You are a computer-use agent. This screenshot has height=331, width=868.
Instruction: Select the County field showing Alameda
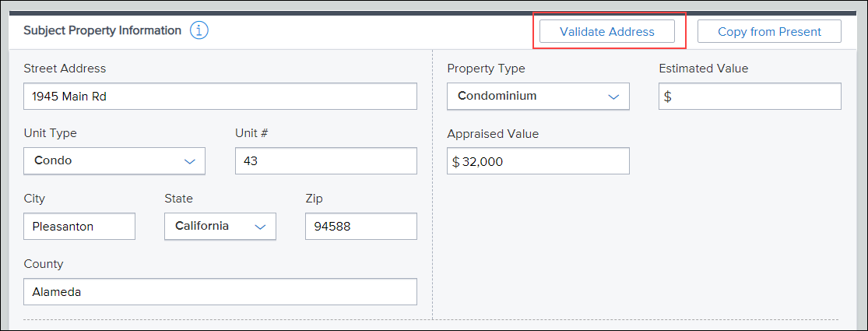(x=220, y=292)
